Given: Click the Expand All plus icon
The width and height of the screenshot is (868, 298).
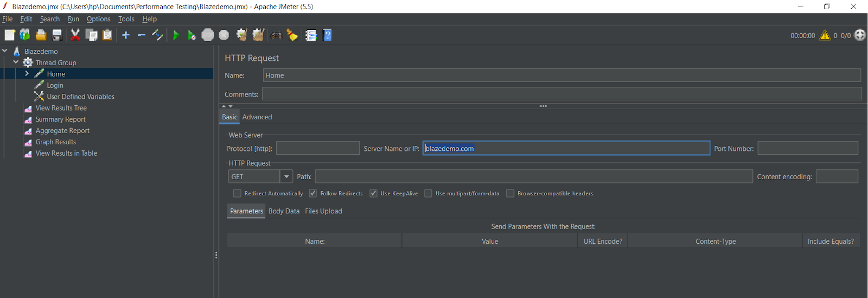Looking at the screenshot, I should click(126, 35).
